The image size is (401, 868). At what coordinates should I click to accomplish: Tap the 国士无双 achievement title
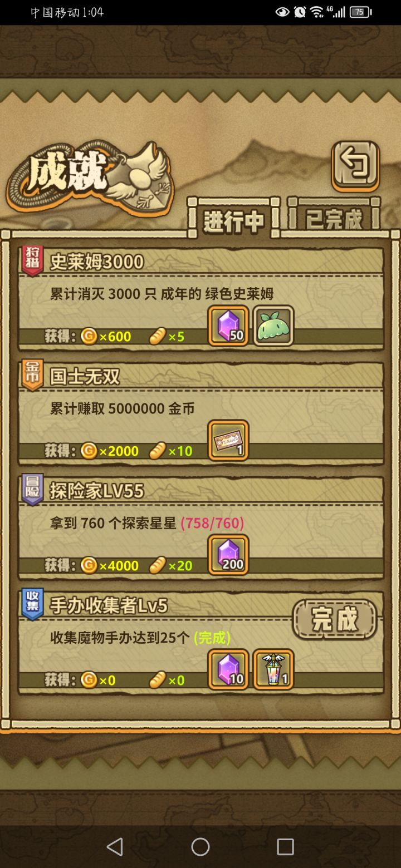pos(85,376)
